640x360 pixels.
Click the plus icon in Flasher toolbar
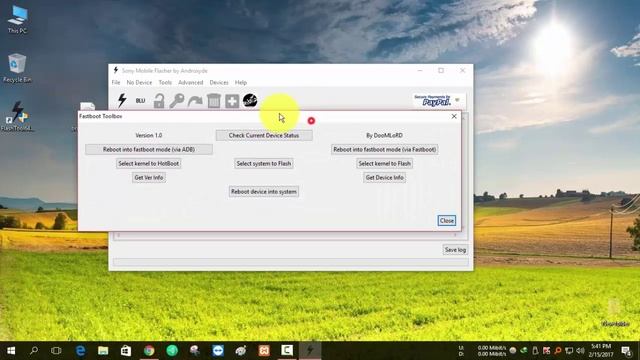click(232, 101)
